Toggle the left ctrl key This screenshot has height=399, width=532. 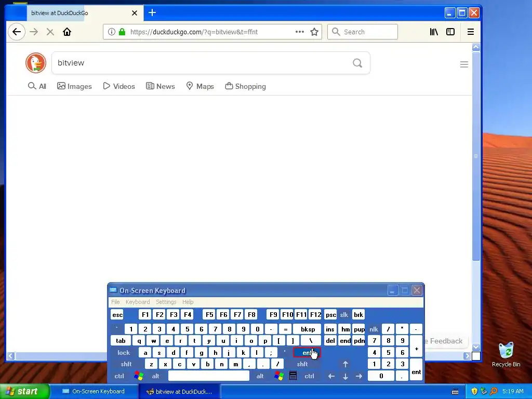[119, 376]
